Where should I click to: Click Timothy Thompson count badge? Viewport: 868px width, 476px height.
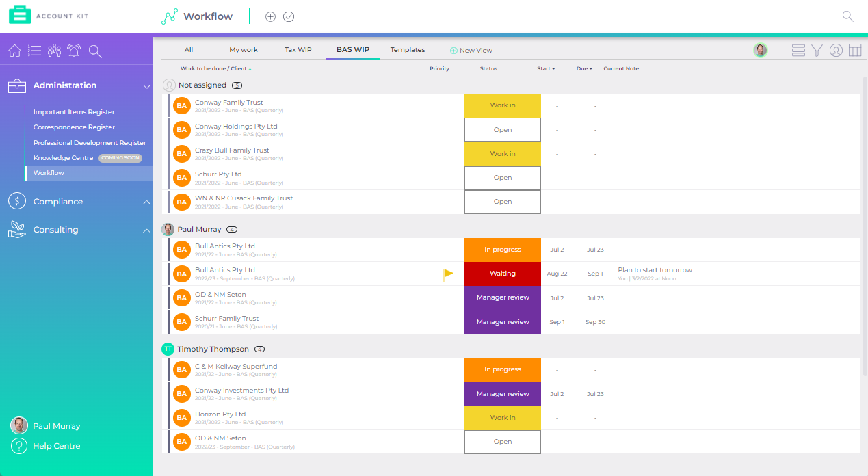coord(259,349)
